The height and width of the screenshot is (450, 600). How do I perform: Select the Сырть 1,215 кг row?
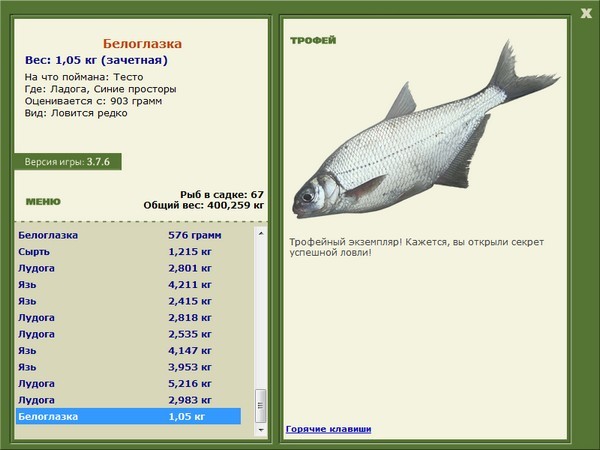[128, 251]
